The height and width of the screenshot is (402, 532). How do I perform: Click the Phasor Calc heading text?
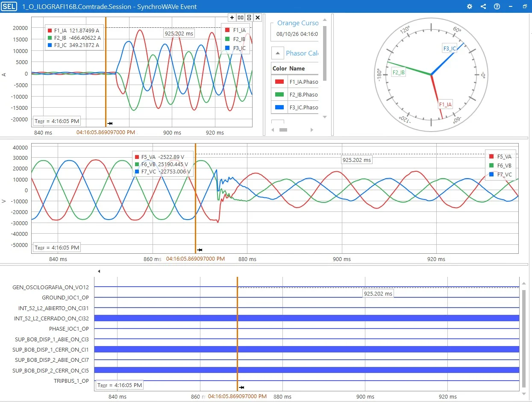pos(302,53)
